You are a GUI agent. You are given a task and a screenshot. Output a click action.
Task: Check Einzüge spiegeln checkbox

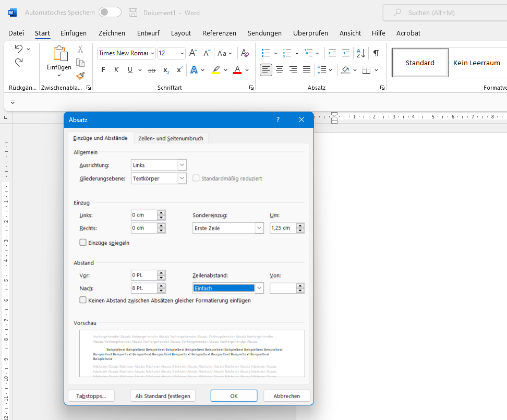[x=83, y=243]
